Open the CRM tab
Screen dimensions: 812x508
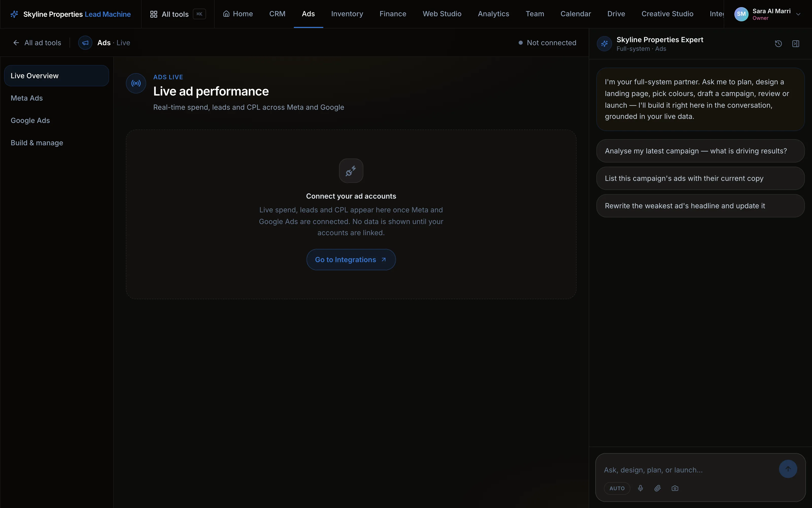pos(277,14)
